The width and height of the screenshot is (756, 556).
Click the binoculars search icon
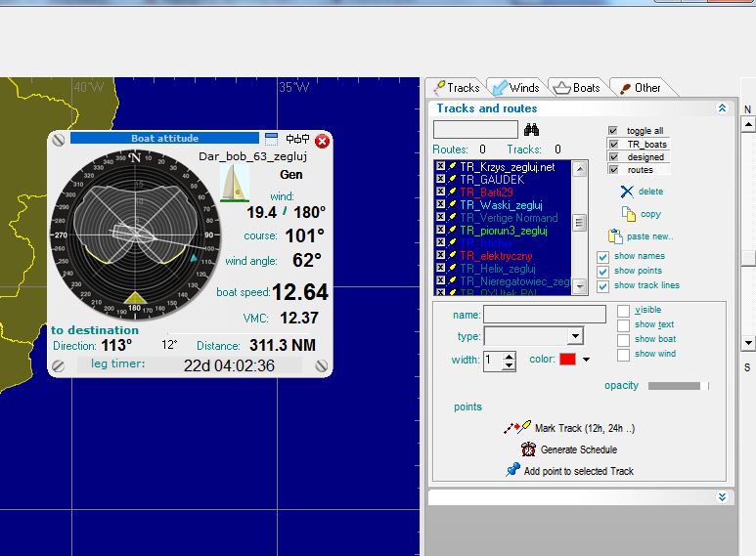(532, 130)
